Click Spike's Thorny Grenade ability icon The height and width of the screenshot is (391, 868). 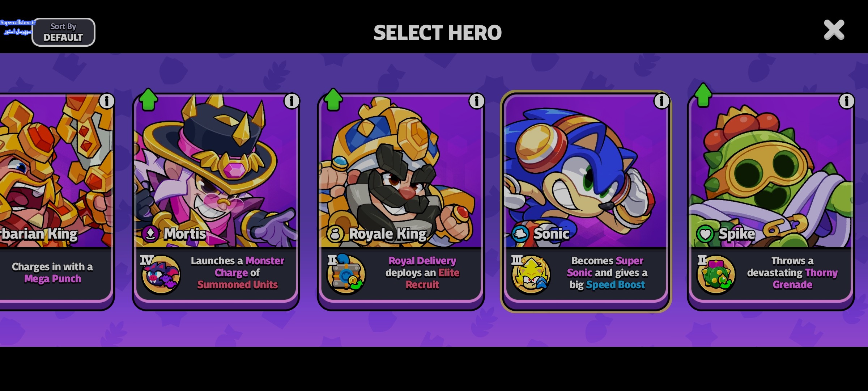(716, 274)
